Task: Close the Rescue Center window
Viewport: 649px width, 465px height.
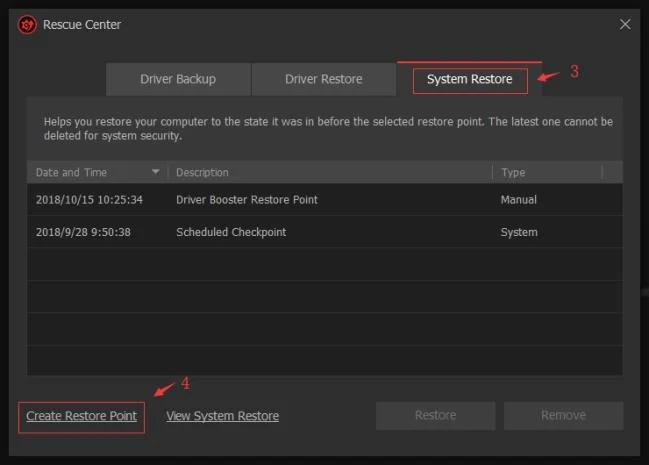Action: [x=625, y=24]
